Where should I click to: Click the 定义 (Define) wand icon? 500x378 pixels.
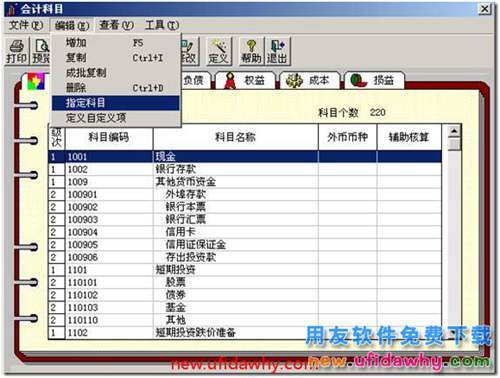click(x=219, y=52)
